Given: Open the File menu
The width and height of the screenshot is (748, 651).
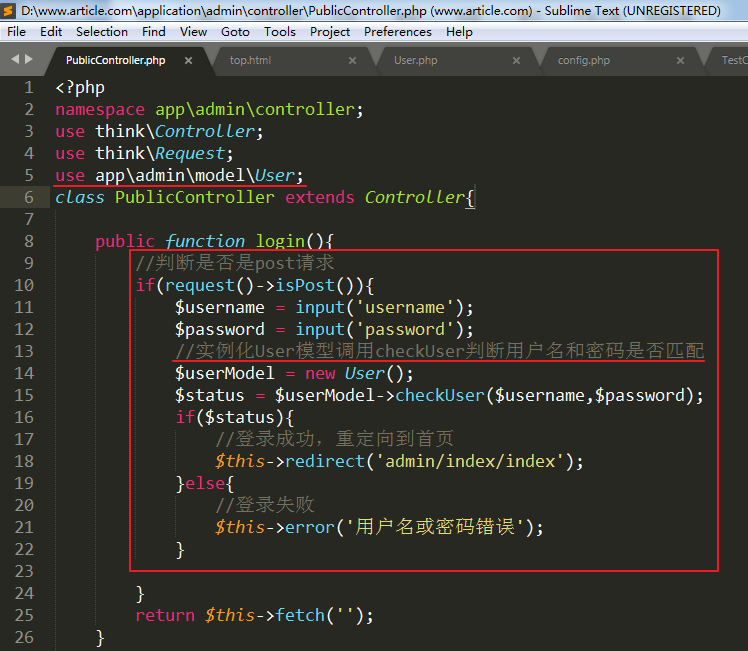Looking at the screenshot, I should pyautogui.click(x=17, y=32).
